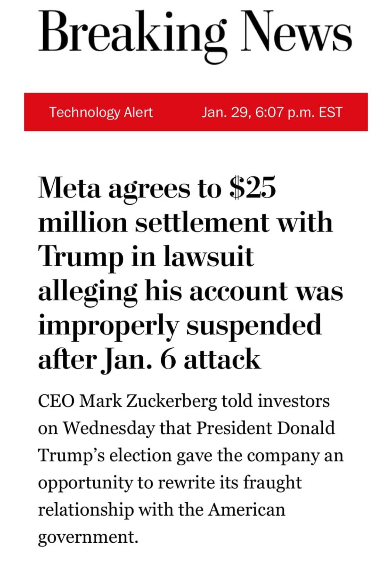
Task: Click the word "Breaking" in the header
Action: pyautogui.click(x=133, y=36)
